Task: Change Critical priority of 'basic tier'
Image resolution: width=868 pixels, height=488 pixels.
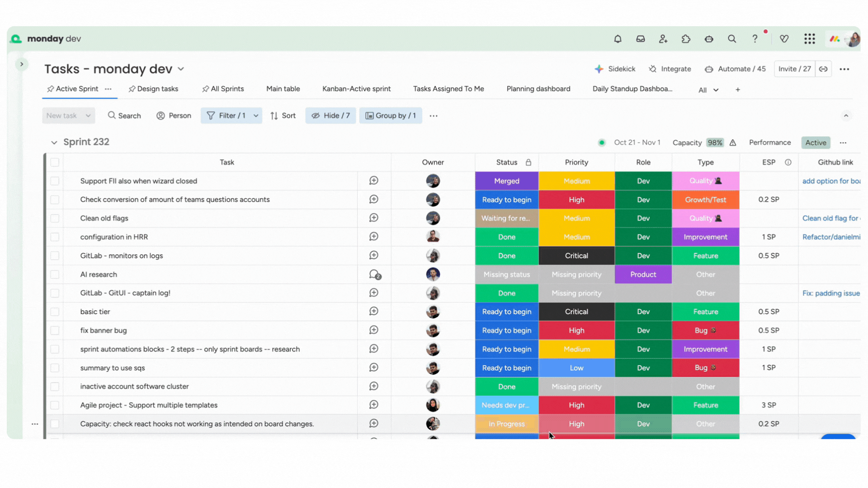Action: (576, 312)
